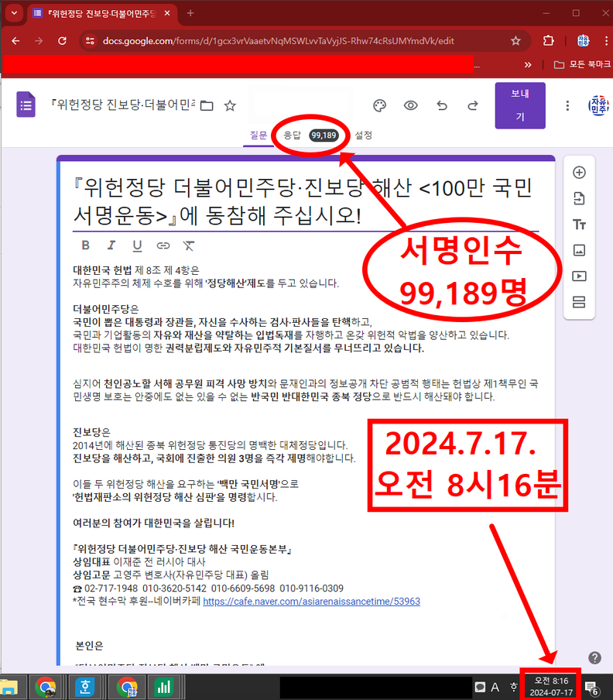The height and width of the screenshot is (700, 613).
Task: Open File Explorer from taskbar
Action: (x=9, y=688)
